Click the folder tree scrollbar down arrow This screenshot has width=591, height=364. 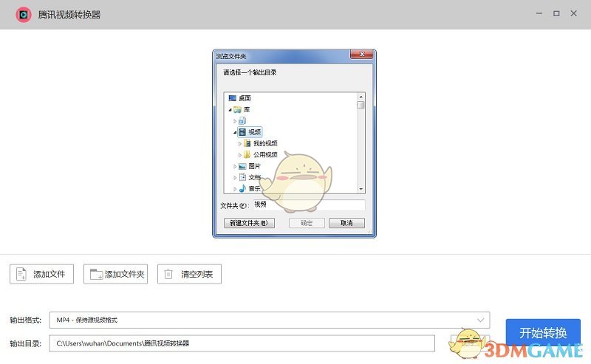361,189
